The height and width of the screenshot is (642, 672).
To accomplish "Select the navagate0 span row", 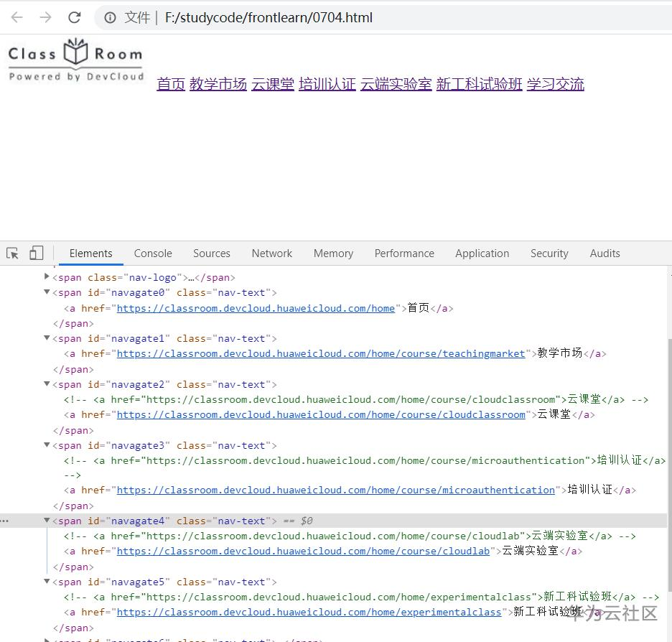I will click(x=164, y=293).
